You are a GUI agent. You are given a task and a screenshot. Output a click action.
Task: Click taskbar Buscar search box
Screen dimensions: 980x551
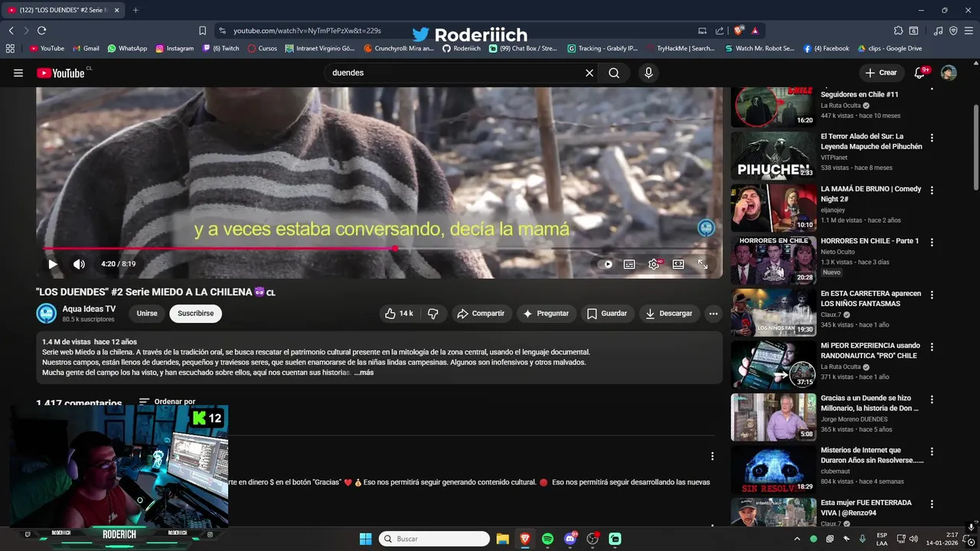(x=434, y=539)
